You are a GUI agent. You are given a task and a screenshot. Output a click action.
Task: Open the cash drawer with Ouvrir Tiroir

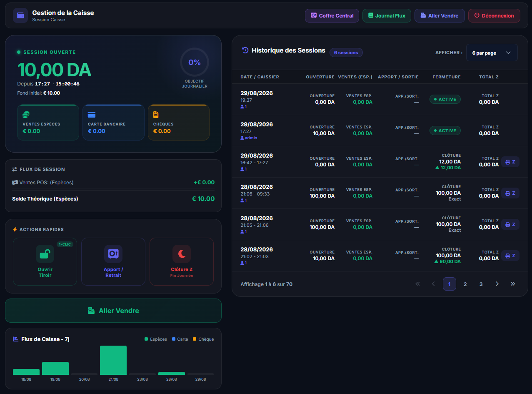tap(45, 261)
